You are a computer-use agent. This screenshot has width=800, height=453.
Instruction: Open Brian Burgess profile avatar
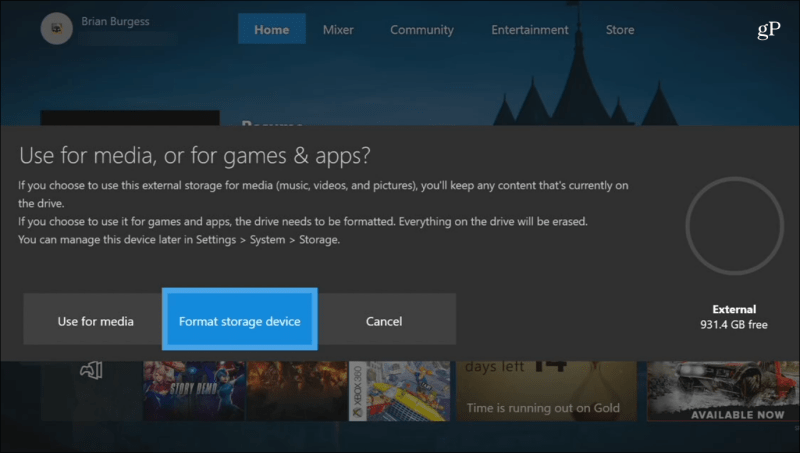point(57,29)
